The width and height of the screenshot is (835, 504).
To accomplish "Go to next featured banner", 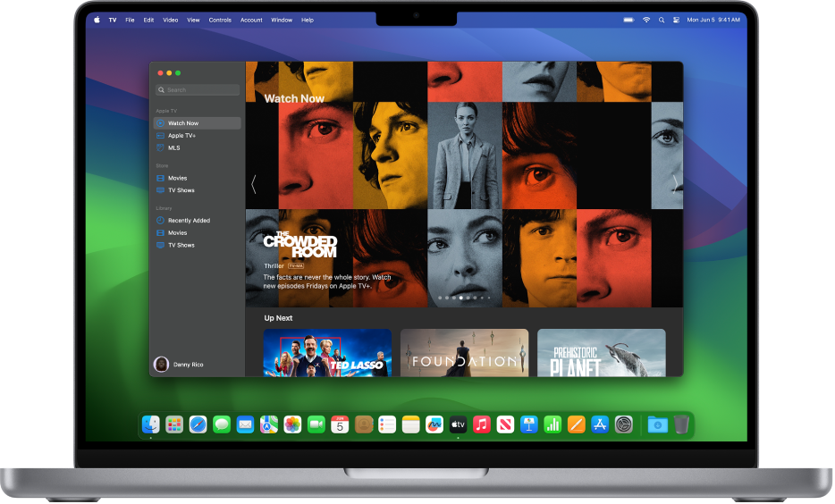I will 675,184.
